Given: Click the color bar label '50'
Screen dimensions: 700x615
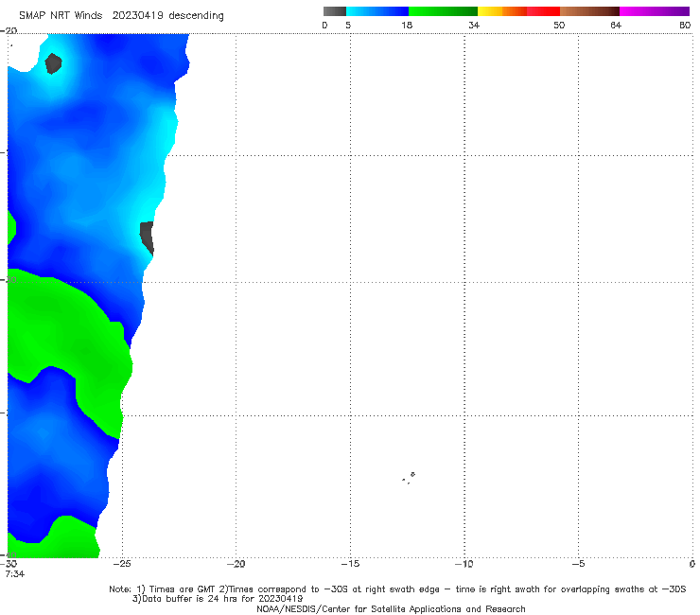Looking at the screenshot, I should [x=559, y=25].
